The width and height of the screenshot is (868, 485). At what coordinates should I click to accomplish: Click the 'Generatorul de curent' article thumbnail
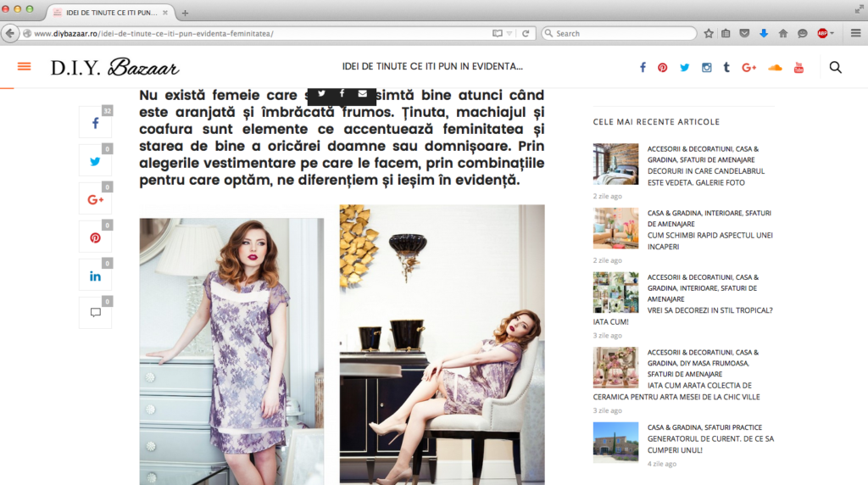[x=615, y=442]
